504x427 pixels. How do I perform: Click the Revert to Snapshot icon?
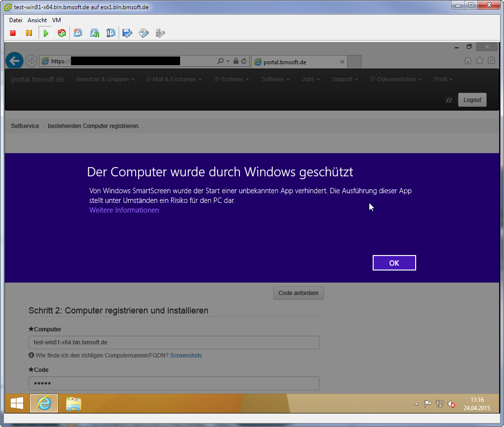click(95, 33)
